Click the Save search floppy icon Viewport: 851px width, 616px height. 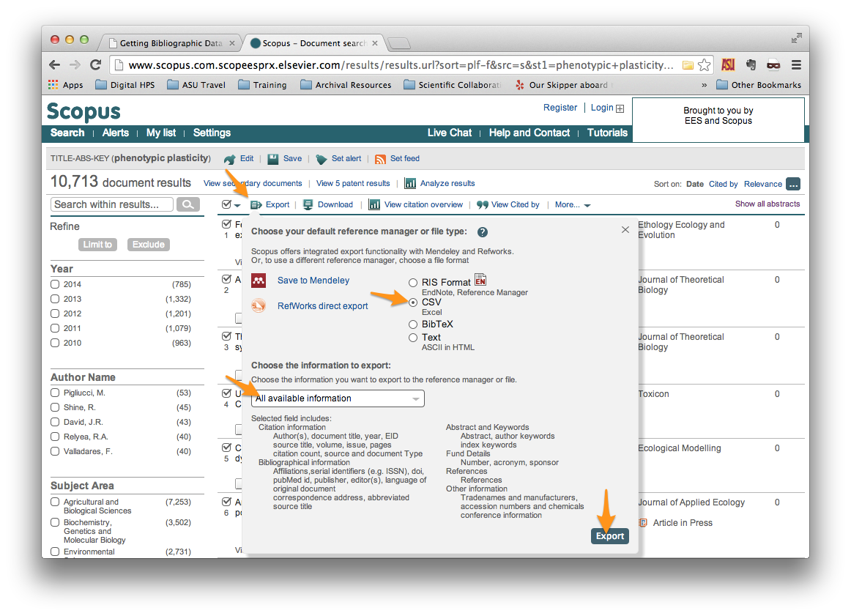[273, 159]
